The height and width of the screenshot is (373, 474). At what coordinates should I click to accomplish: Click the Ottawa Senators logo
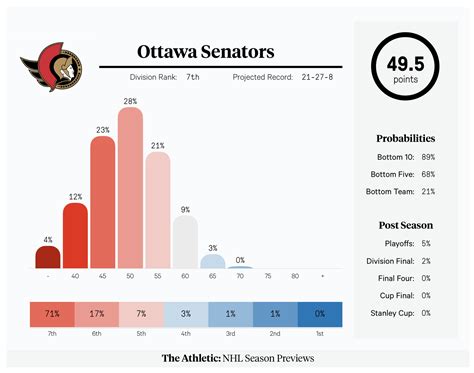52,67
